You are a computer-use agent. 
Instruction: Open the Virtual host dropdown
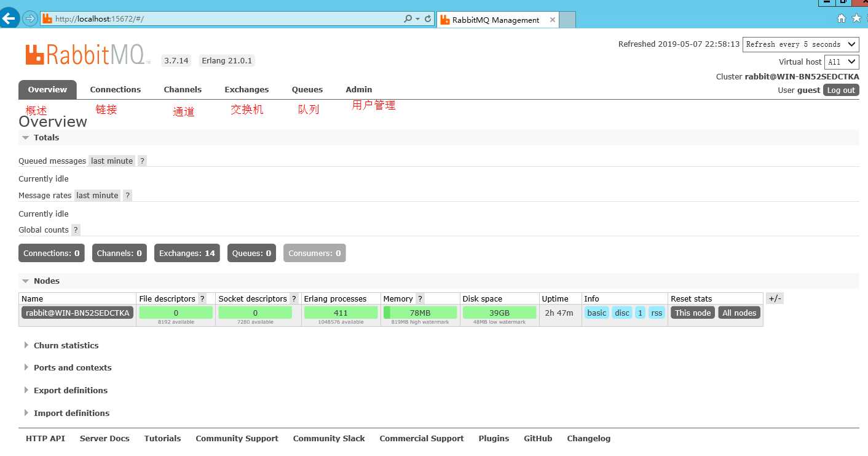(842, 62)
